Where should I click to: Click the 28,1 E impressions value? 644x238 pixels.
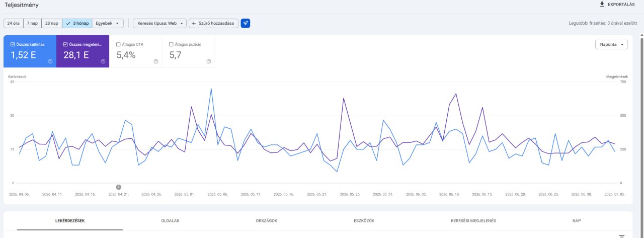coord(76,55)
